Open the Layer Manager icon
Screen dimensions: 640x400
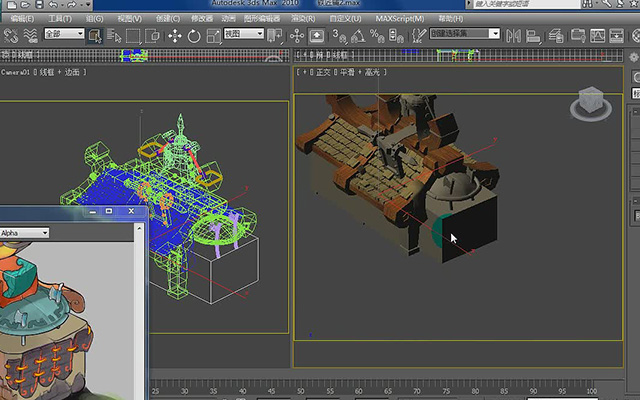click(x=556, y=36)
